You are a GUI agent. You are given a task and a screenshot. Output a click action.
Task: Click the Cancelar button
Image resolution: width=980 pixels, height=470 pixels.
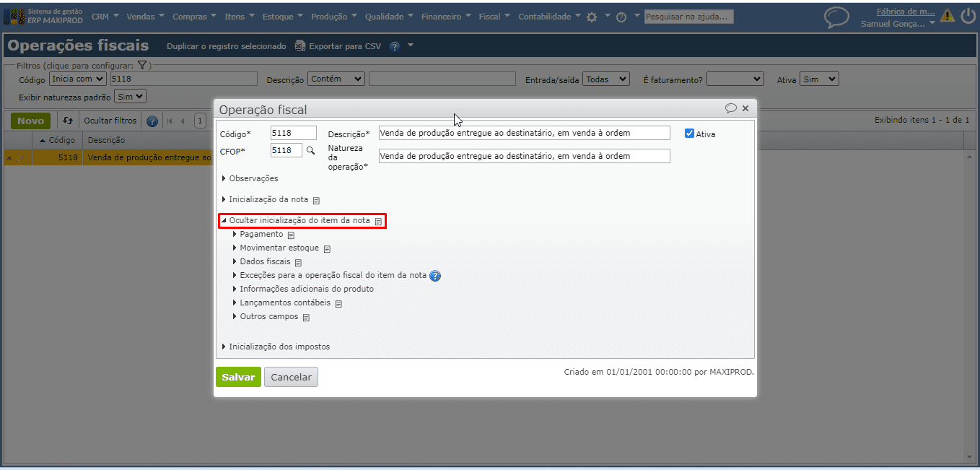[291, 377]
